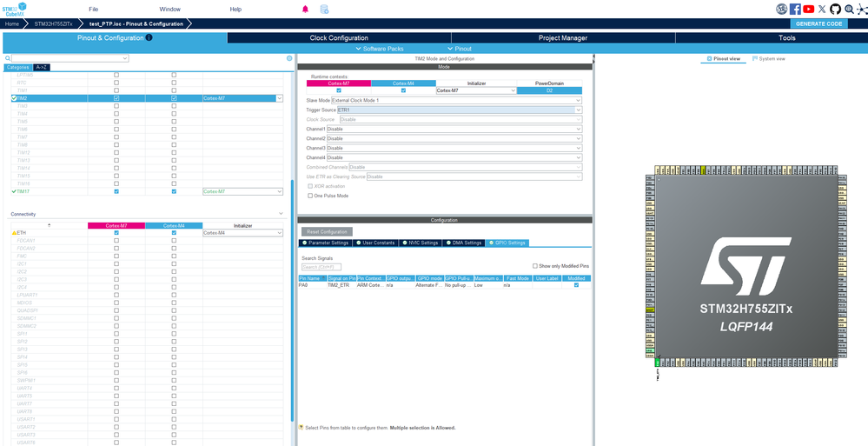Go to STM32H755ZITx breadcrumb
The image size is (868, 446).
coord(53,23)
